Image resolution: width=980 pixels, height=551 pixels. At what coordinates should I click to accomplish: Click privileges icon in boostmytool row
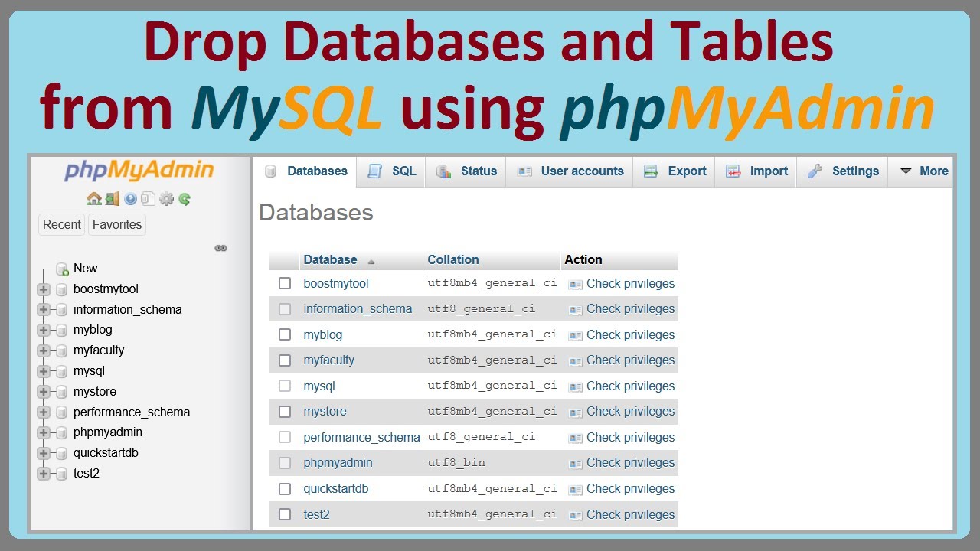point(575,284)
